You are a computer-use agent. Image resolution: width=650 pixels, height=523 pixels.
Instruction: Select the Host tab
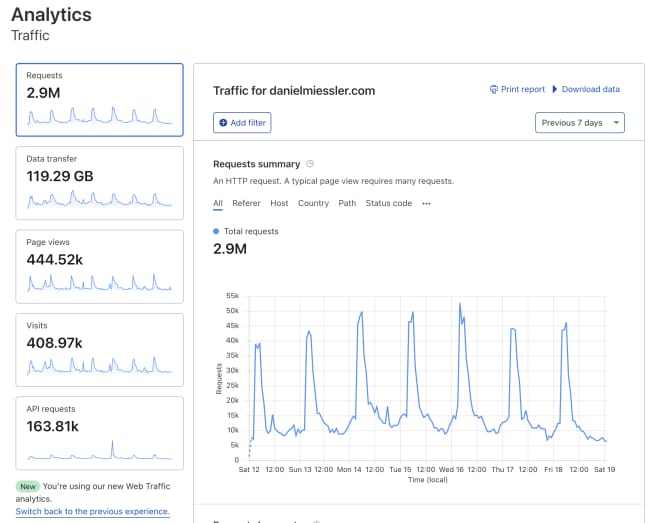click(279, 203)
